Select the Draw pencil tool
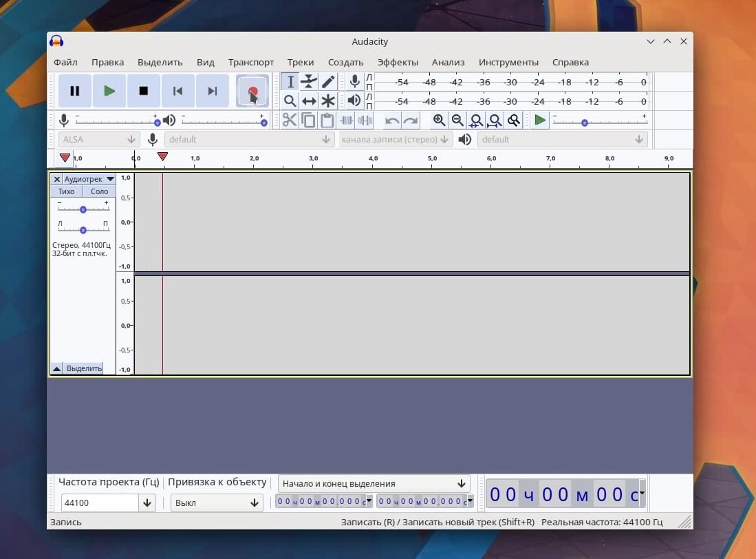This screenshot has width=756, height=559. pyautogui.click(x=328, y=81)
